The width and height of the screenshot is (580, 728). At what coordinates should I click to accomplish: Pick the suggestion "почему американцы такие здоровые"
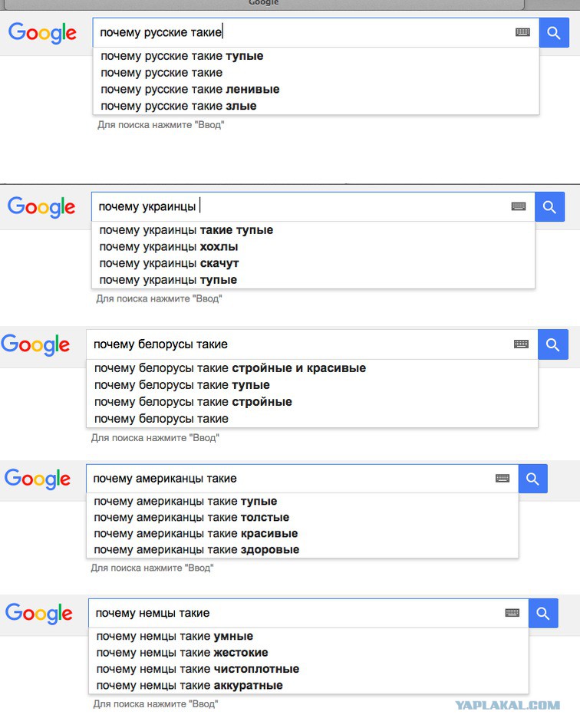(196, 549)
